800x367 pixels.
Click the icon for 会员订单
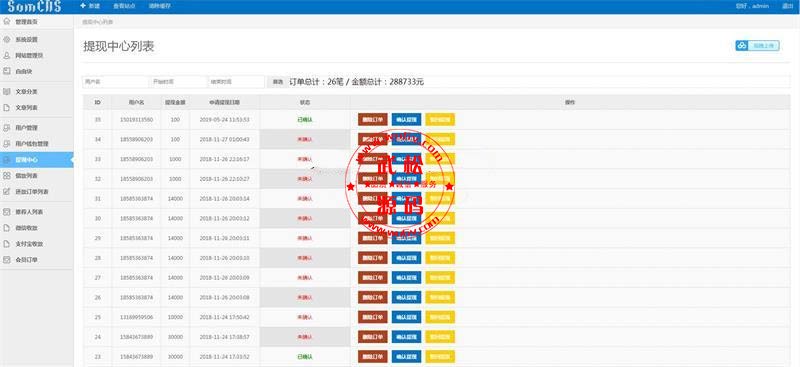point(6,260)
